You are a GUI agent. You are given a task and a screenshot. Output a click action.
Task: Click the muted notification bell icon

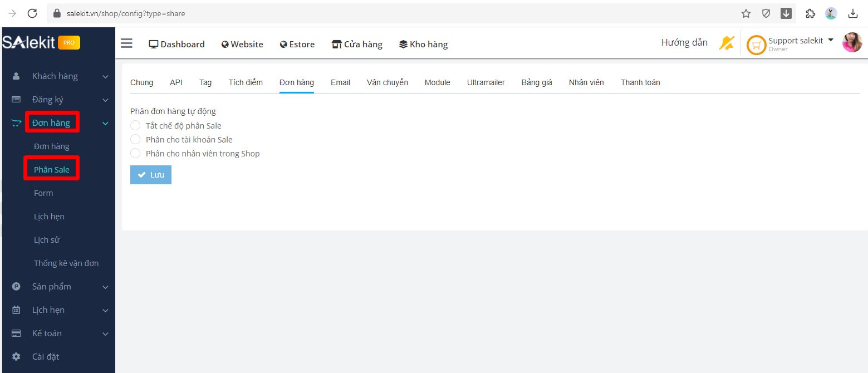click(726, 43)
